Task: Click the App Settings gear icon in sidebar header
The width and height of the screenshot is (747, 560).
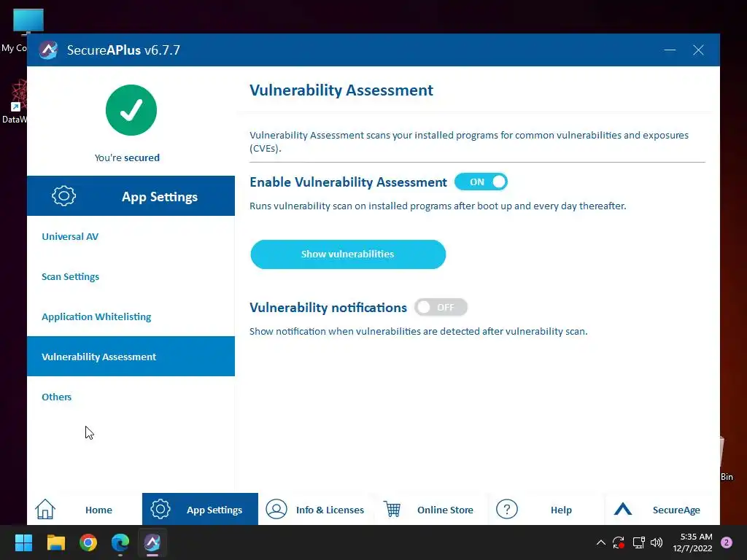Action: click(64, 195)
